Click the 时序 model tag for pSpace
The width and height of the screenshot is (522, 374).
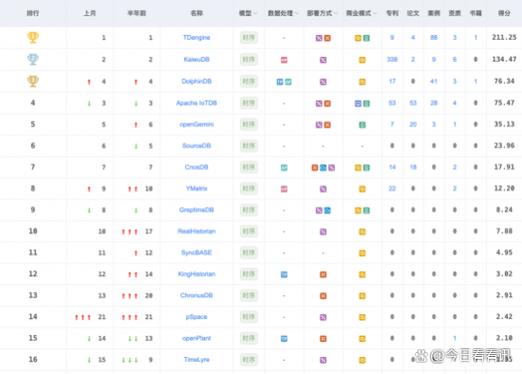click(249, 317)
